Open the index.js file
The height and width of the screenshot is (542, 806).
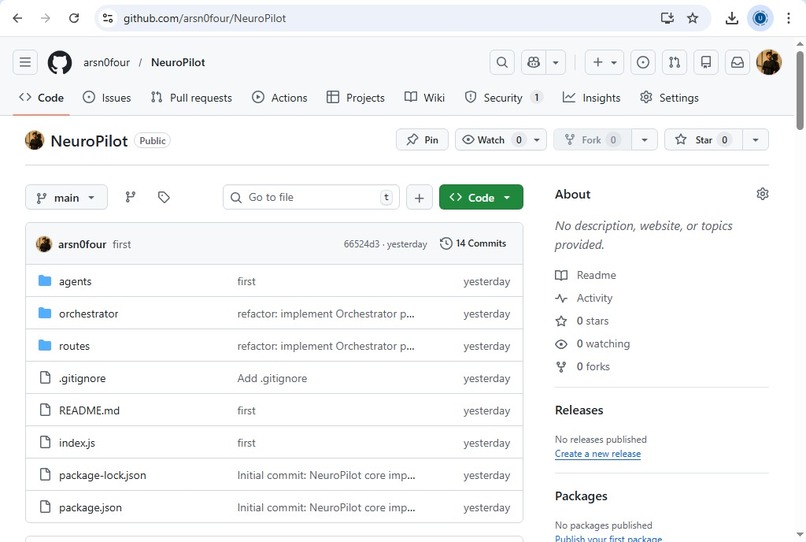click(77, 443)
